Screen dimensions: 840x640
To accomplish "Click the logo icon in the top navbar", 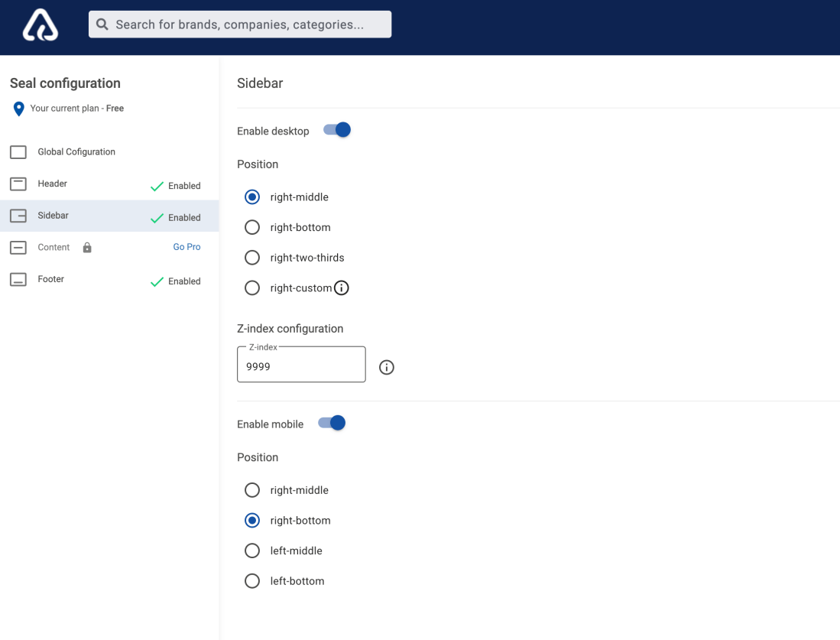I will [38, 25].
